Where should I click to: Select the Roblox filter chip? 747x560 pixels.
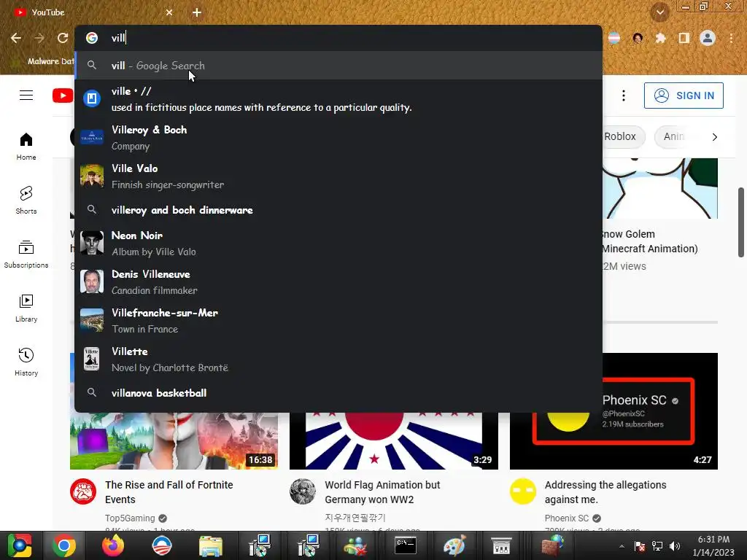[624, 136]
